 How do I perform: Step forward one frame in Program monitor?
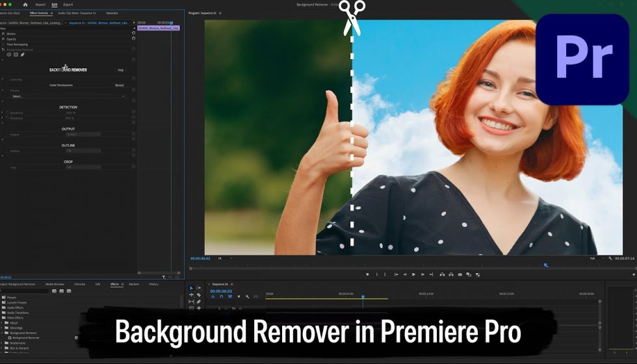click(422, 274)
